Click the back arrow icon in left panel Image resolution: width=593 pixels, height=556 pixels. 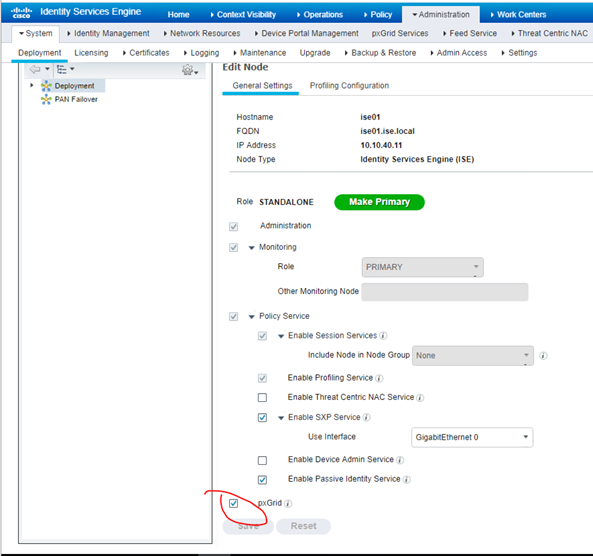35,69
